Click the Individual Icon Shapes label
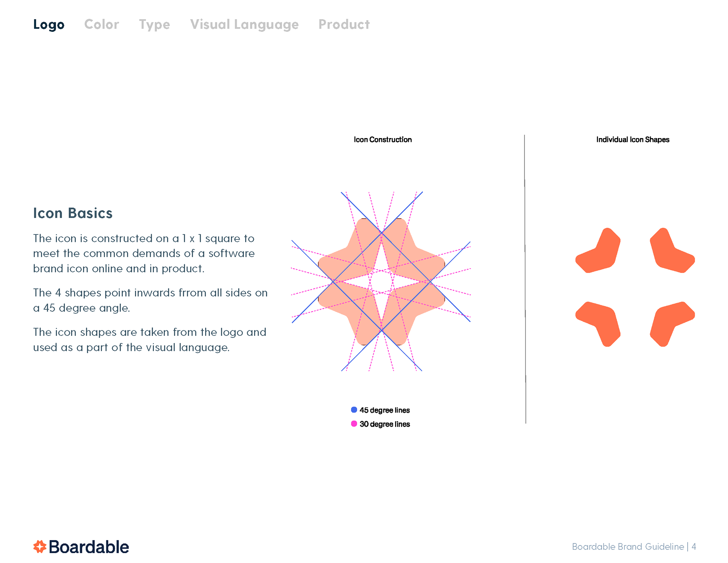The width and height of the screenshot is (728, 563). coord(632,140)
